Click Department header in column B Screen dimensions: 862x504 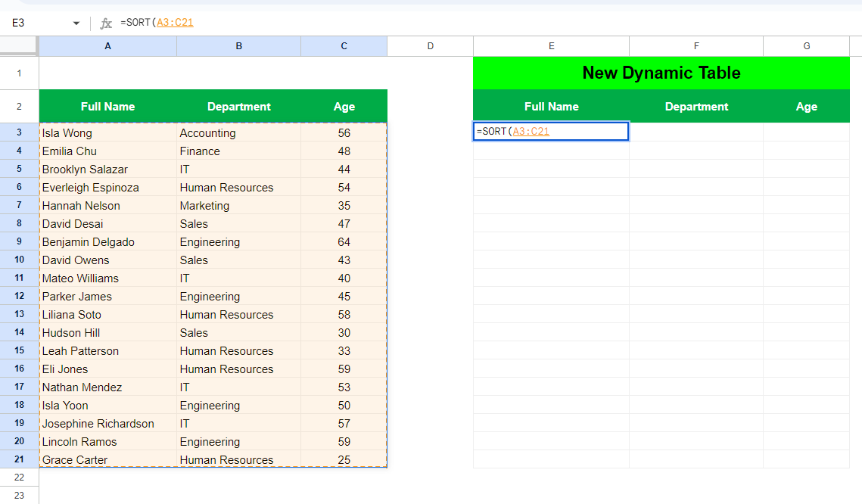[238, 107]
